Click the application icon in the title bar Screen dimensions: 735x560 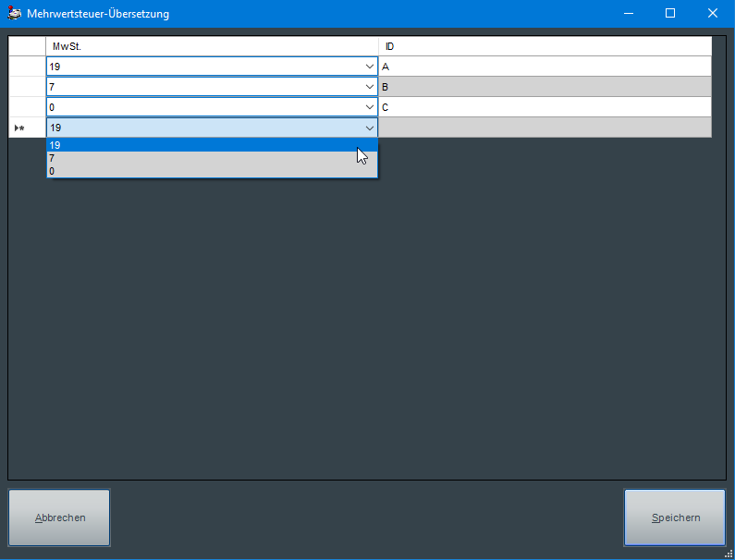(x=15, y=14)
